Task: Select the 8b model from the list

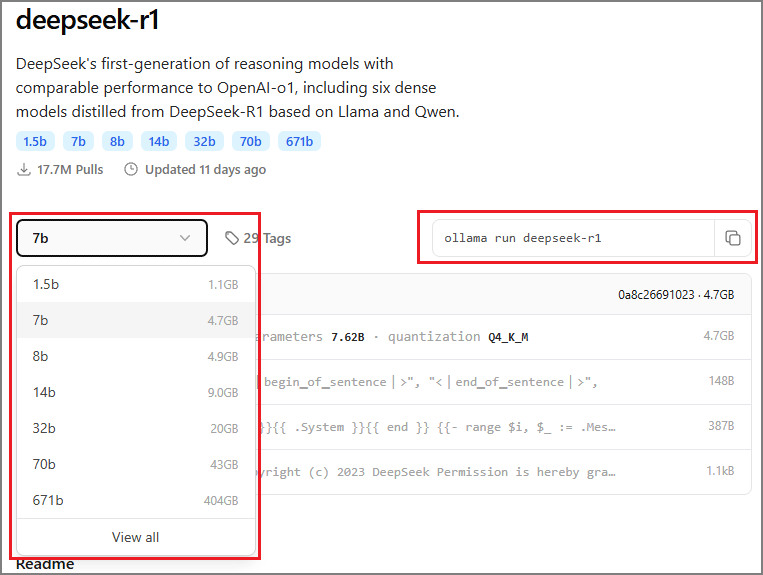Action: [135, 356]
